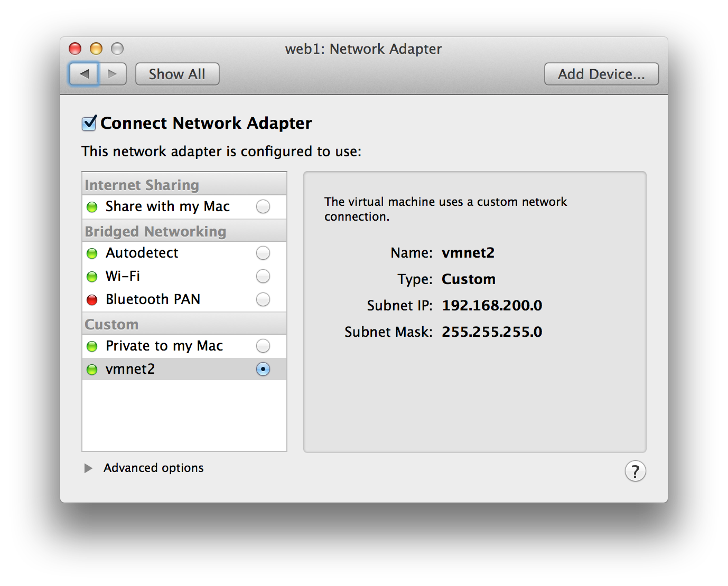Viewport: 728px width, 586px height.
Task: Uncheck Connect Network Adapter checkbox
Action: coord(89,123)
